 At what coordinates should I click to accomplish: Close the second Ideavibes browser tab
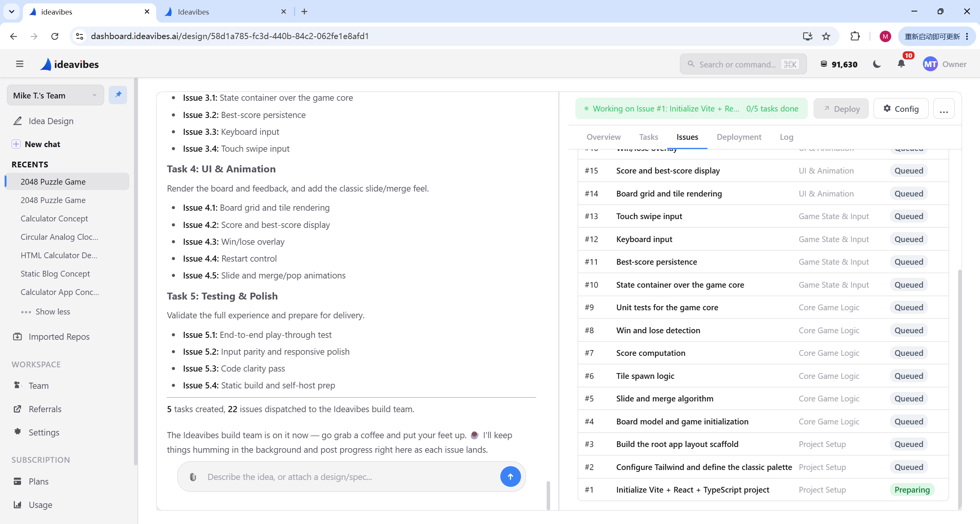click(x=284, y=11)
